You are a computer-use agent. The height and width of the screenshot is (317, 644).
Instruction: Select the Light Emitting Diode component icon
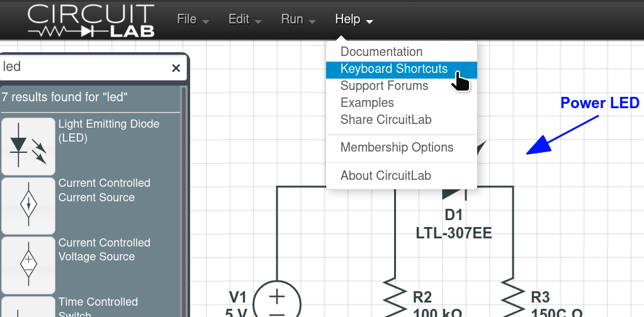(x=28, y=147)
